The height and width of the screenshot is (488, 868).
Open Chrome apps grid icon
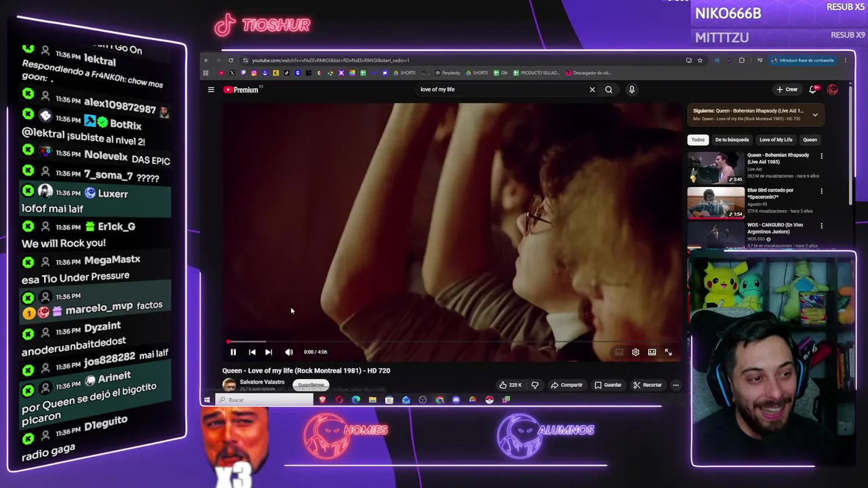pos(206,73)
